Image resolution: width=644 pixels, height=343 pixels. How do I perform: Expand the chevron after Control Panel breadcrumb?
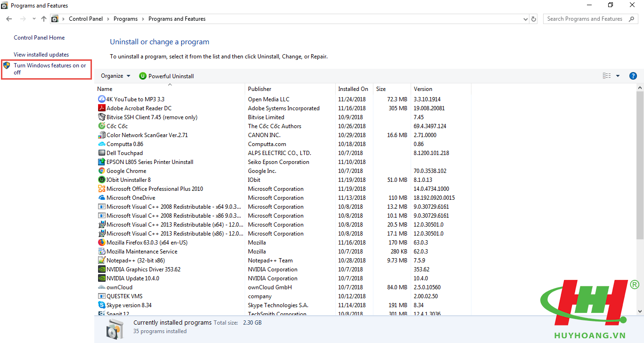pos(108,19)
